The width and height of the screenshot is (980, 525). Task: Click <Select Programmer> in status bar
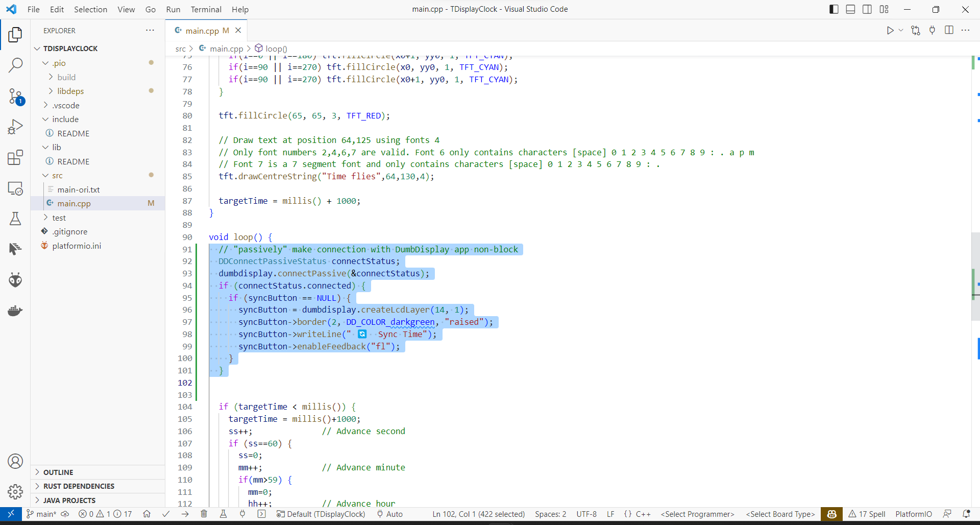tap(697, 514)
